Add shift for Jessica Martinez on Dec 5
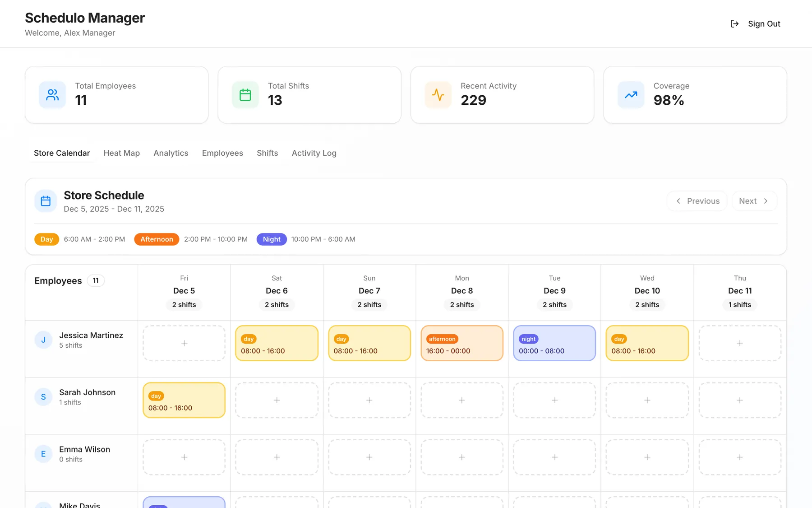812x508 pixels. (x=184, y=343)
